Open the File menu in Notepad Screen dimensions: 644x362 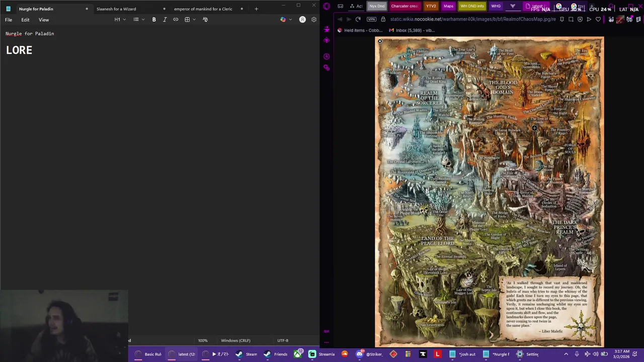[x=9, y=20]
